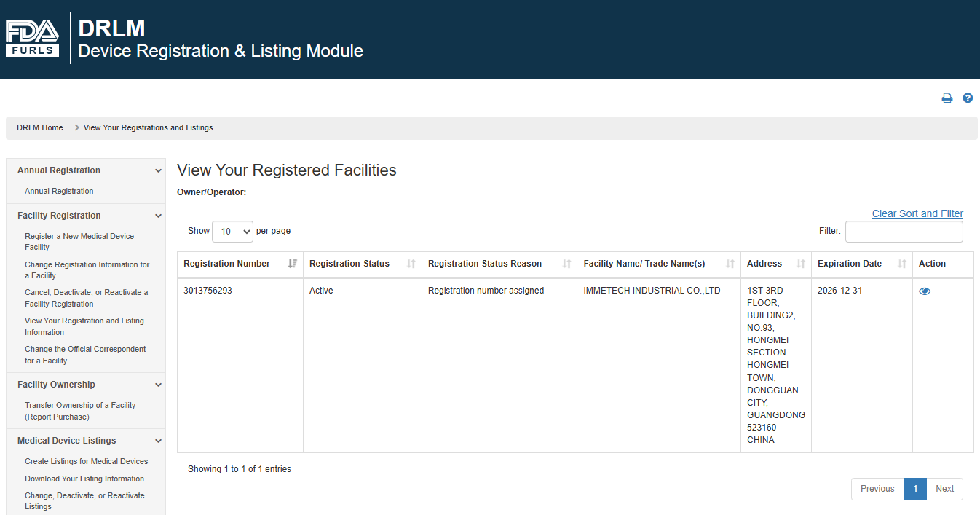Sort by Registration Status arrows
The image size is (980, 515).
point(411,264)
